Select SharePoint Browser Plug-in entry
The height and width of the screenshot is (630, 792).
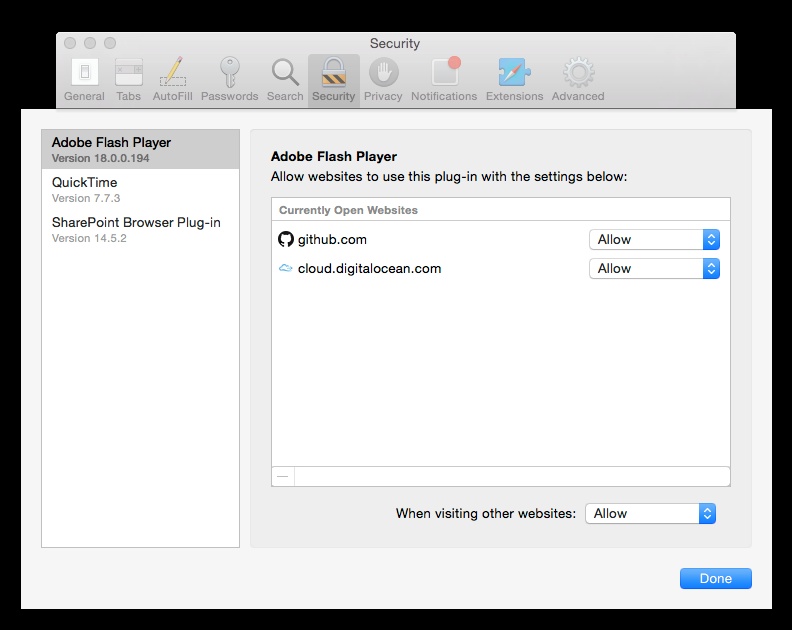(x=140, y=229)
